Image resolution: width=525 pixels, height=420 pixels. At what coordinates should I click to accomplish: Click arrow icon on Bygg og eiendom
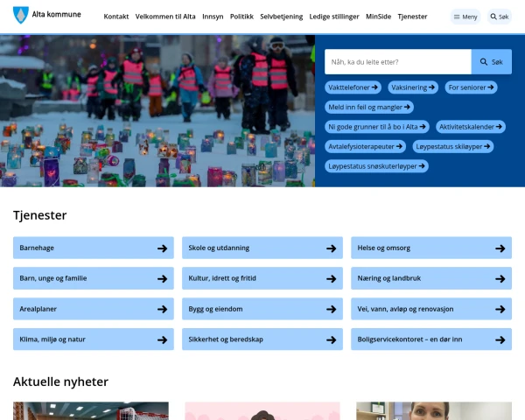331,309
